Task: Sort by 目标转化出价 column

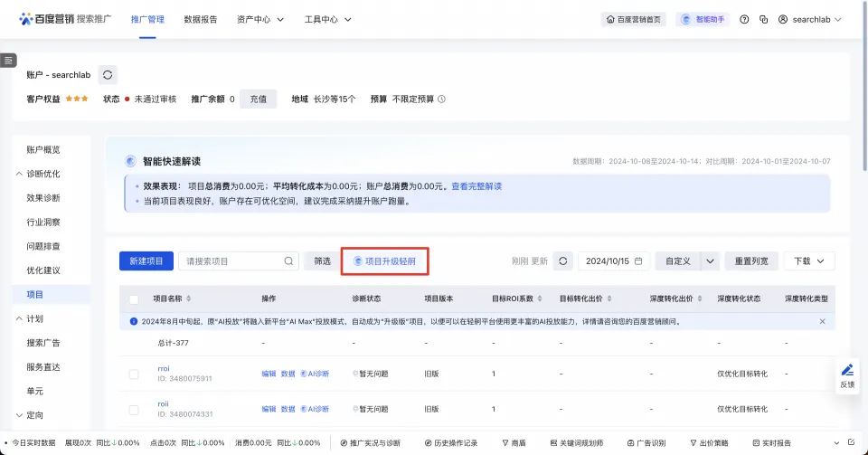Action: 609,299
